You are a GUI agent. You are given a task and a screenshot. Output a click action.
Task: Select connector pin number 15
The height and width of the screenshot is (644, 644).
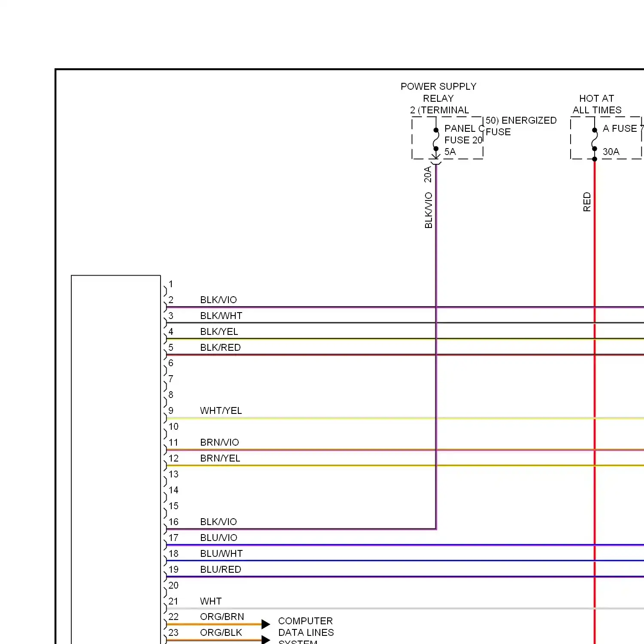tap(173, 506)
